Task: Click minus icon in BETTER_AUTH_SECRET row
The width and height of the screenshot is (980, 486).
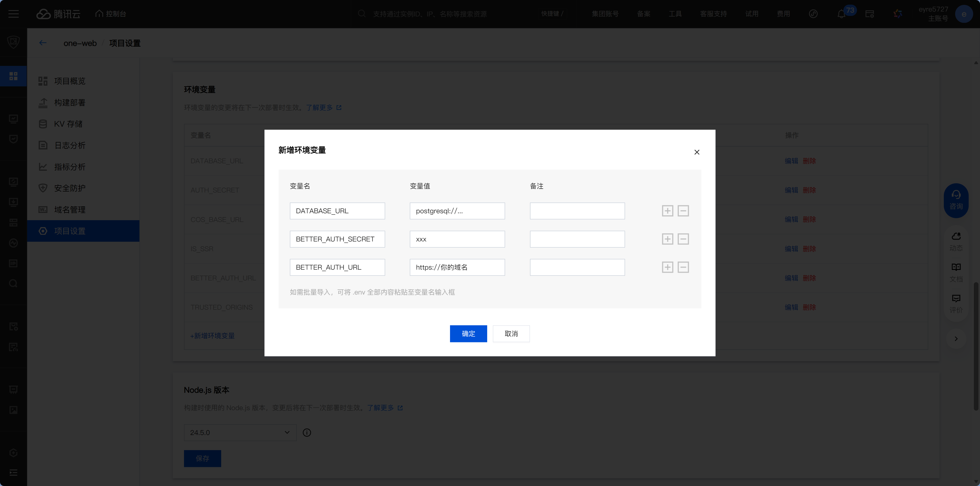Action: pos(683,239)
